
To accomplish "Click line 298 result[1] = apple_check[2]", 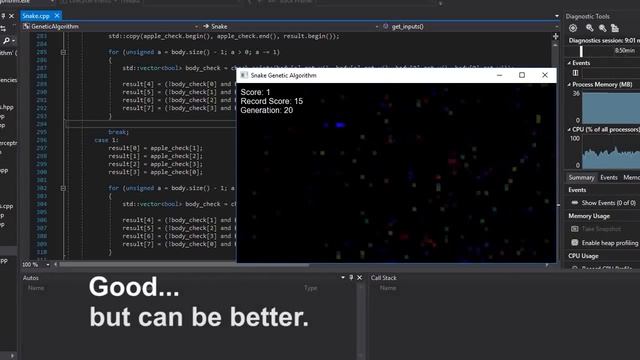I will (156, 156).
